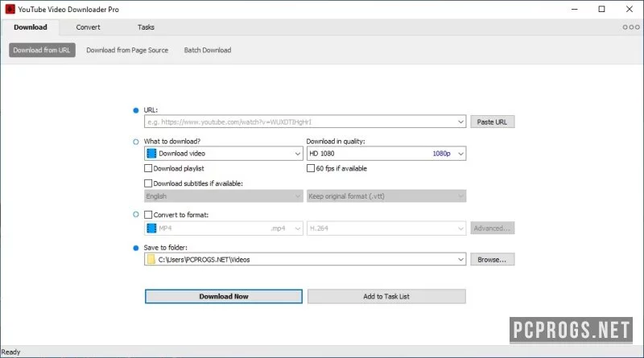Select Download from Page Source mode
Screen dimensions: 644x358
[127, 50]
